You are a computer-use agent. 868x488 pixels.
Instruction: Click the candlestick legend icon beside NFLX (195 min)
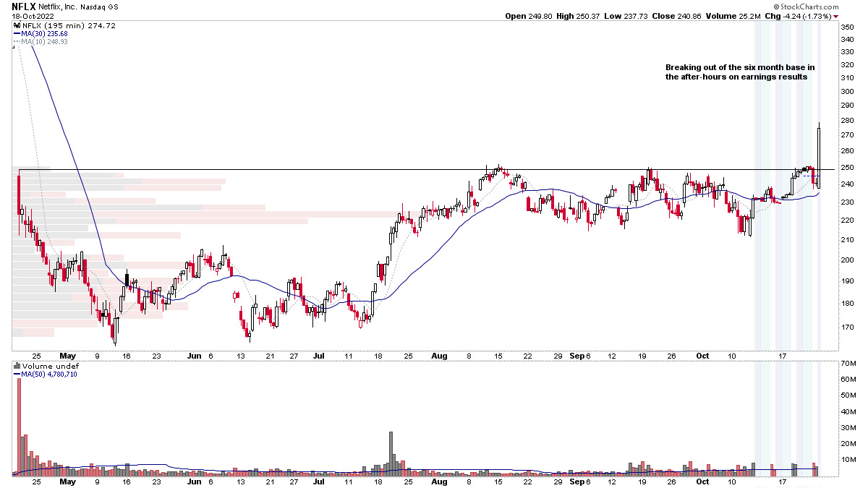pos(17,25)
